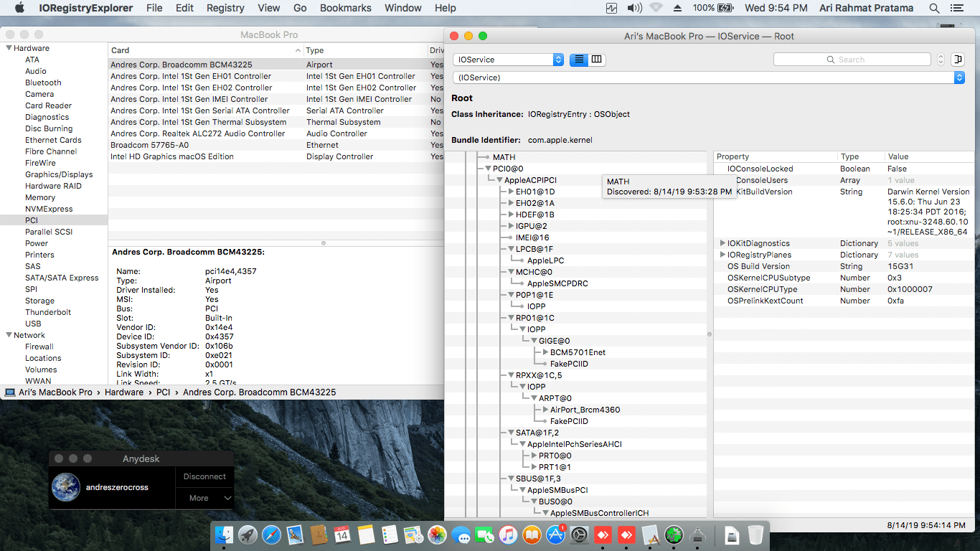The height and width of the screenshot is (551, 980).
Task: Click Spotlight magnifier in menu bar
Action: pyautogui.click(x=934, y=8)
